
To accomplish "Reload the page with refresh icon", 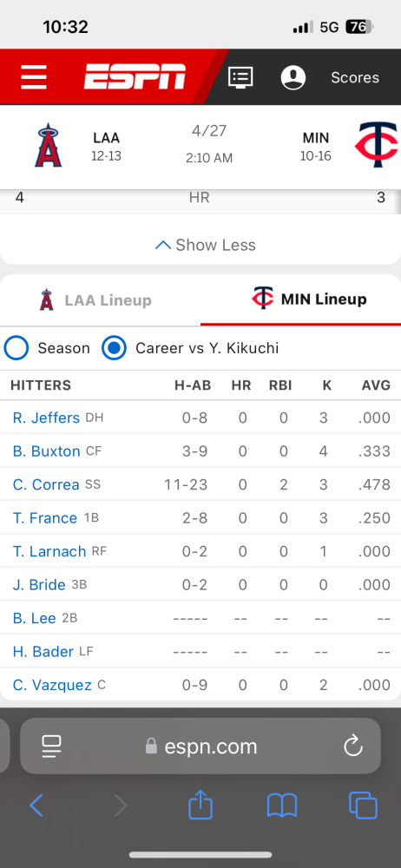I will [x=352, y=746].
